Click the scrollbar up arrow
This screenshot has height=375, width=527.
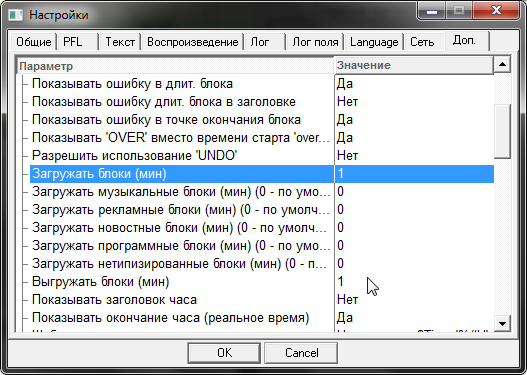(x=502, y=65)
